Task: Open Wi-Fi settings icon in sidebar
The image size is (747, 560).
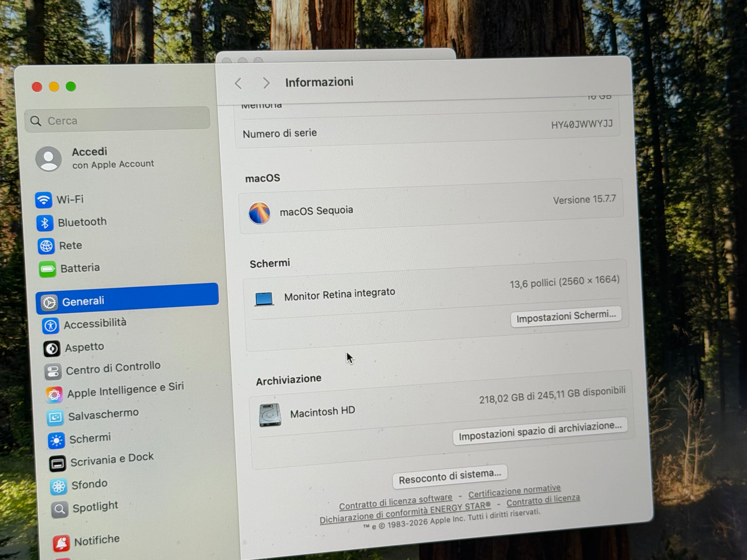Action: click(x=43, y=199)
